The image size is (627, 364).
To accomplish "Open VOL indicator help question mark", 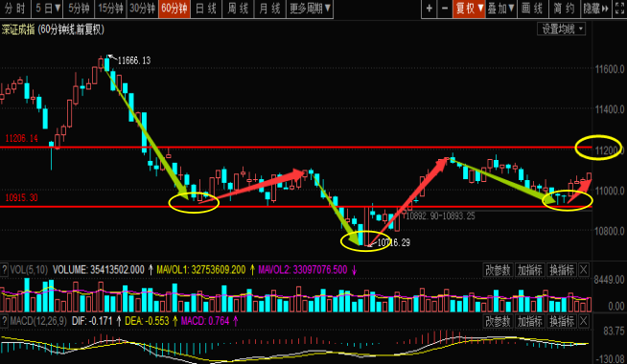I will coord(4,270).
